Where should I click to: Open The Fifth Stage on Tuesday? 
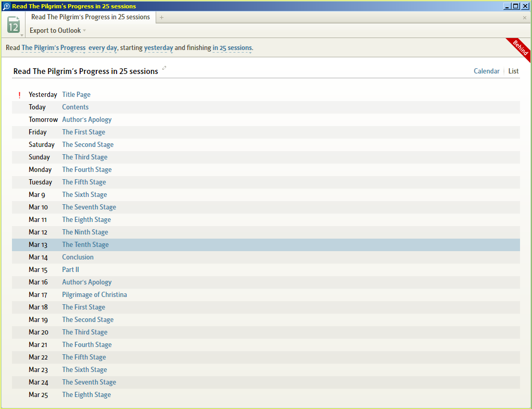(84, 182)
